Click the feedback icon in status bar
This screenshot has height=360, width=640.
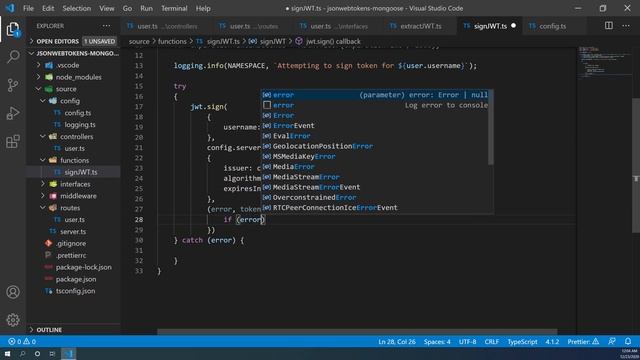pyautogui.click(x=611, y=341)
